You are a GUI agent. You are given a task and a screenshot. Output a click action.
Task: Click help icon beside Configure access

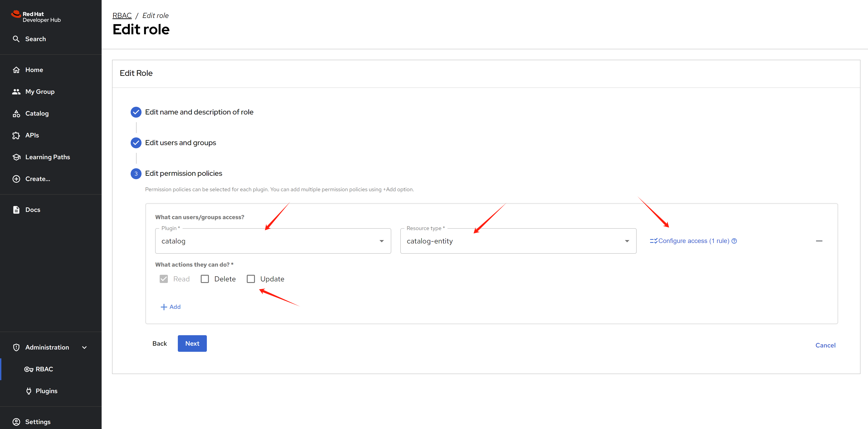pos(734,241)
